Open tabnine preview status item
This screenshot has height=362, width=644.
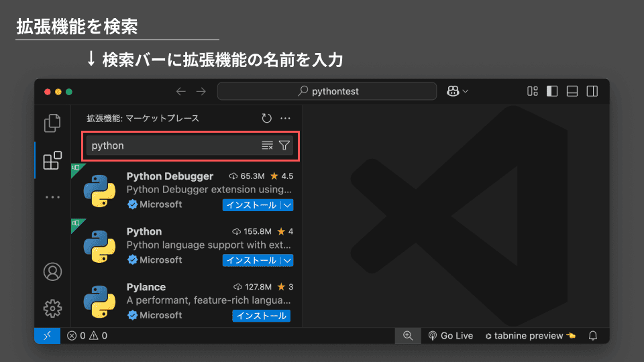tap(530, 336)
